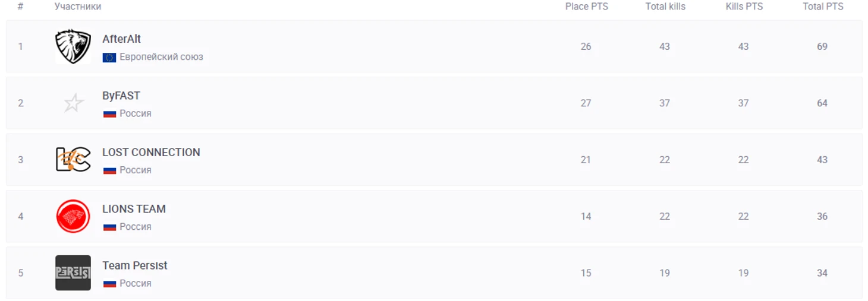Click the ByFAST star placeholder logo
Viewport: 868px width, 301px height.
(73, 103)
